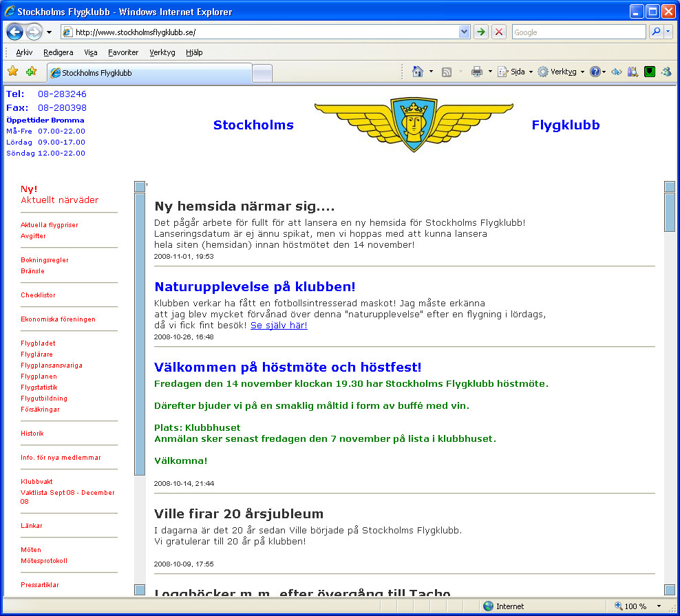680x616 pixels.
Task: Open Flygstatistik sidebar link
Action: [39, 387]
